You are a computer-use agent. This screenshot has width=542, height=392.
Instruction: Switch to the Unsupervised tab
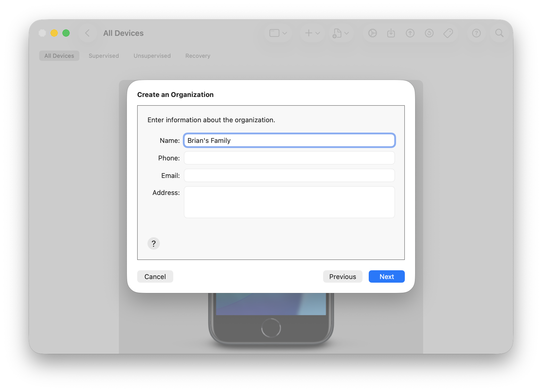point(152,56)
